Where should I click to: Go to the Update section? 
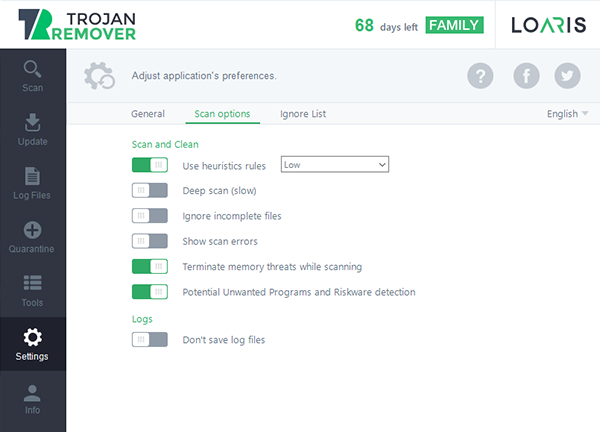pos(33,130)
